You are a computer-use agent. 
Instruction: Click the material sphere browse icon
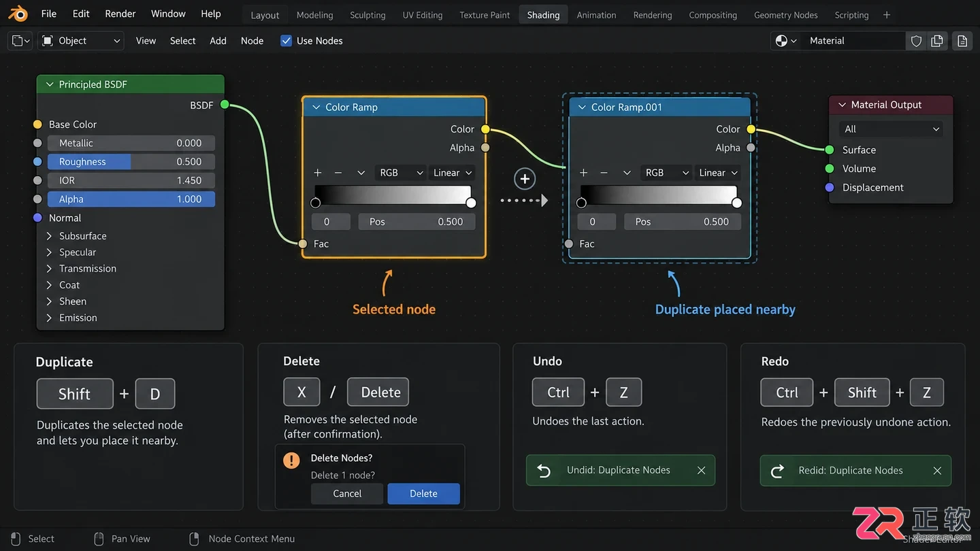tap(785, 41)
